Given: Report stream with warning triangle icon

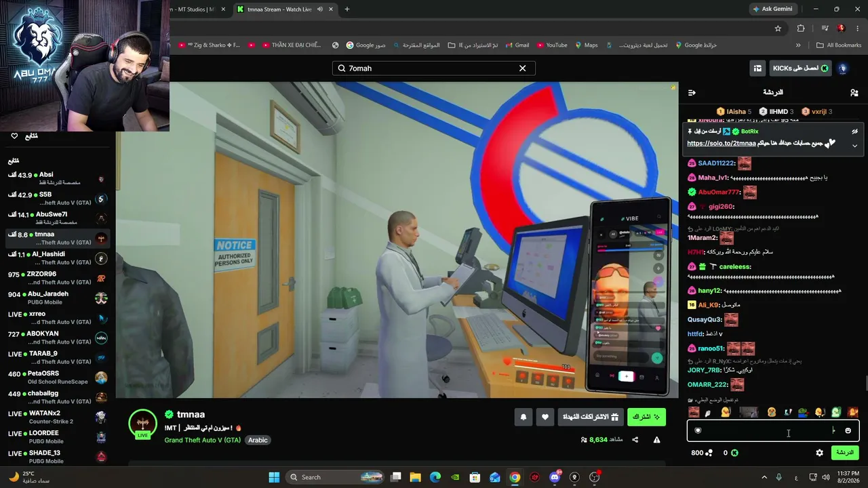Looking at the screenshot, I should tap(656, 440).
